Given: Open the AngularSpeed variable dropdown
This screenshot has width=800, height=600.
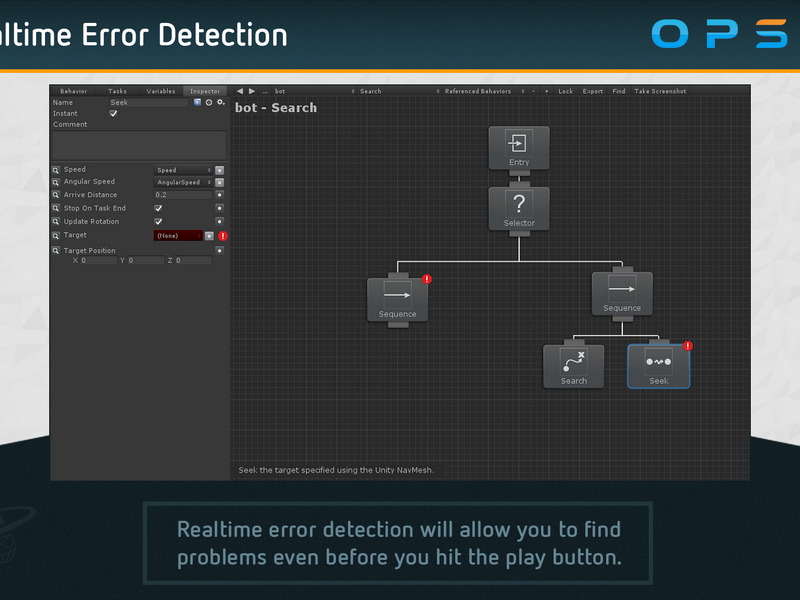Looking at the screenshot, I should [x=183, y=182].
